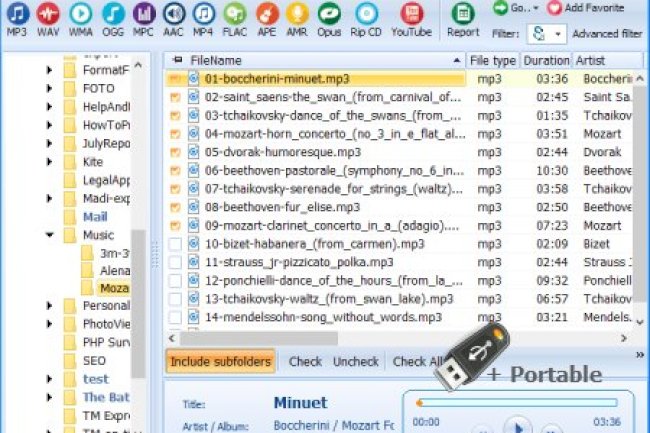This screenshot has width=650, height=433.
Task: Expand the JulyRepo folder node
Action: [49, 143]
